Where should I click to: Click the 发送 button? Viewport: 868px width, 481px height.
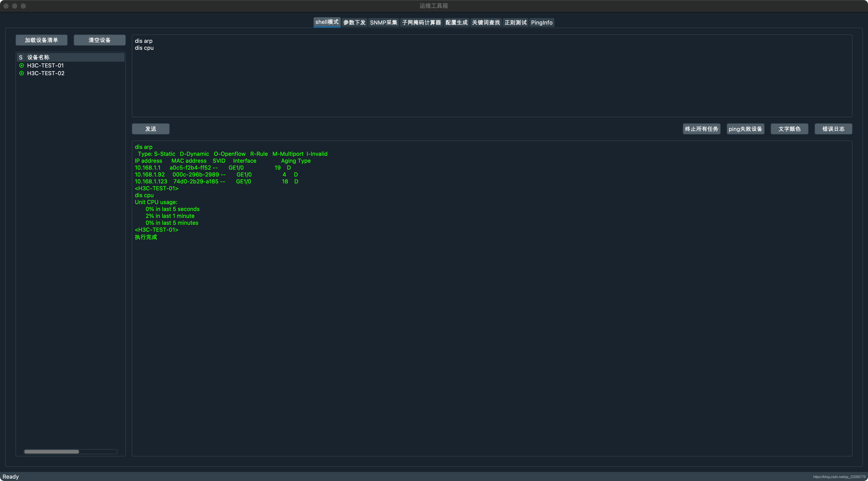[x=151, y=129]
